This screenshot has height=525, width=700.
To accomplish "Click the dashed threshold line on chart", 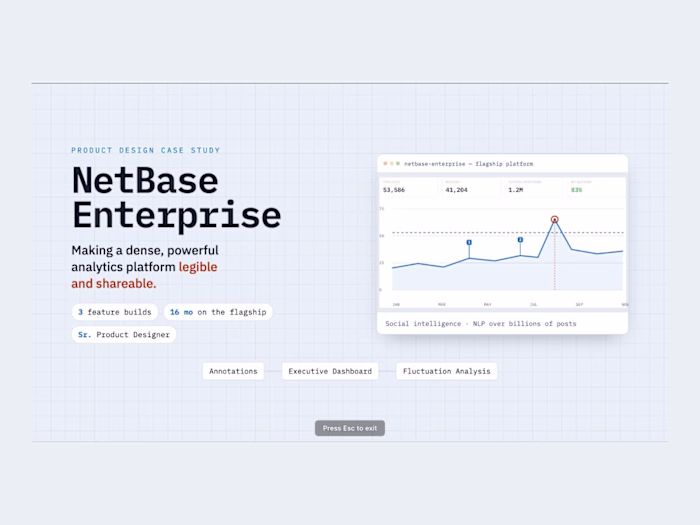I will tap(508, 233).
